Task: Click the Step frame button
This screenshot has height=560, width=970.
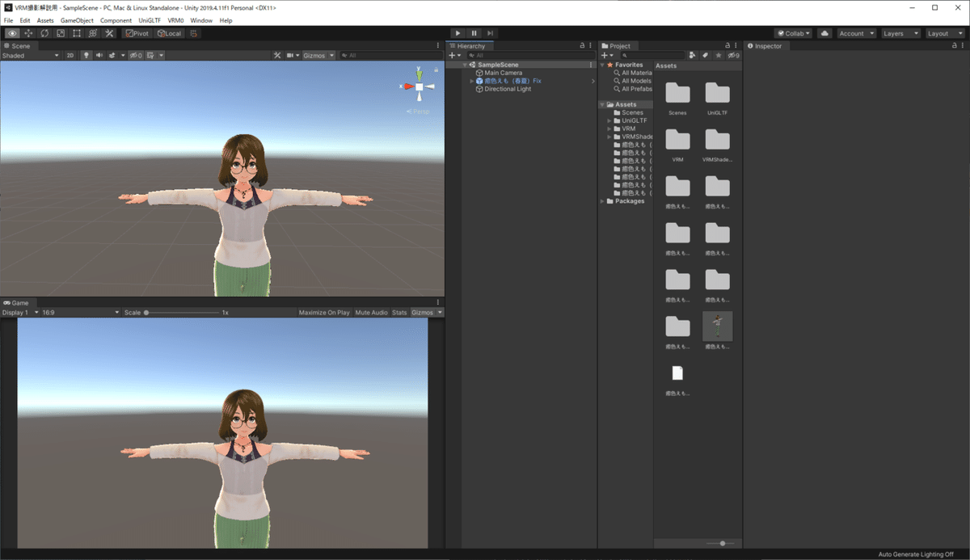Action: tap(490, 33)
